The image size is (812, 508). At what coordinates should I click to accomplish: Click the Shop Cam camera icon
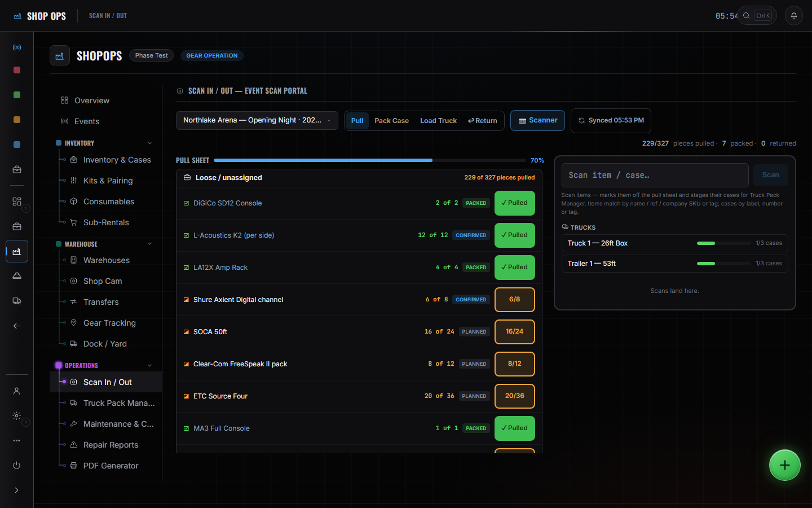[73, 281]
